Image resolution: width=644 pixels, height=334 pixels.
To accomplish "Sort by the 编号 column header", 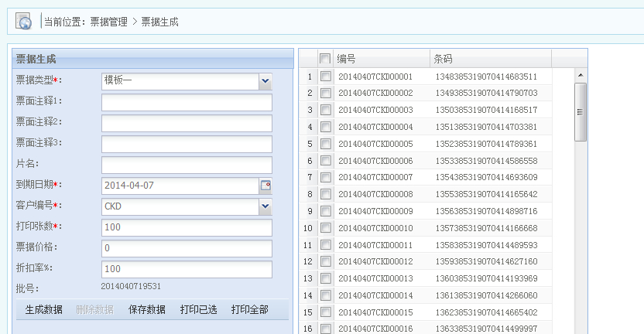I will coord(381,59).
